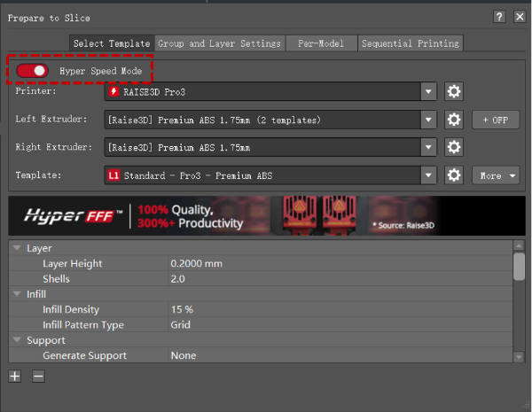The width and height of the screenshot is (532, 412).
Task: Close the Prepare to Slice dialog
Action: tap(519, 17)
